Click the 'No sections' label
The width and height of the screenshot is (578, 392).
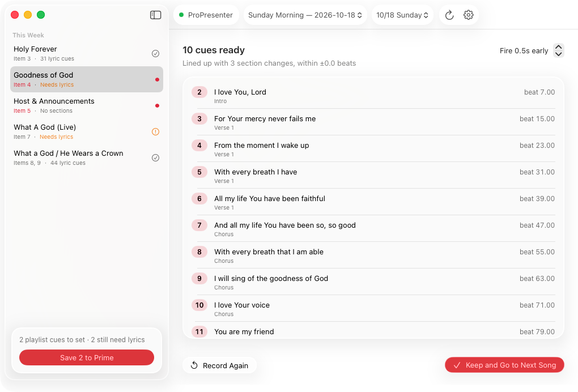[56, 111]
